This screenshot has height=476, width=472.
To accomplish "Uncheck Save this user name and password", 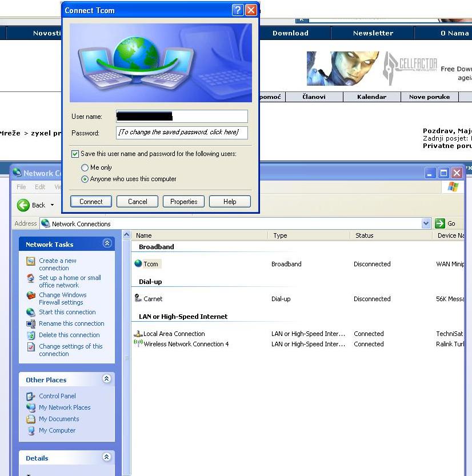I will (75, 154).
